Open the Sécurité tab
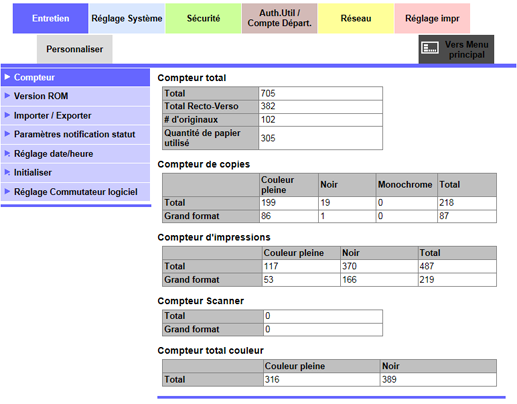This screenshot has width=517, height=404. [x=203, y=18]
